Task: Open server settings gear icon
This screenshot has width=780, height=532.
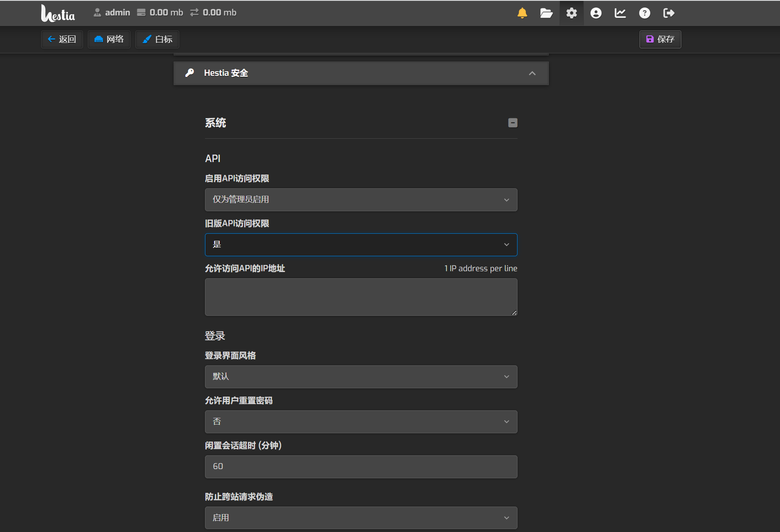Action: (571, 13)
